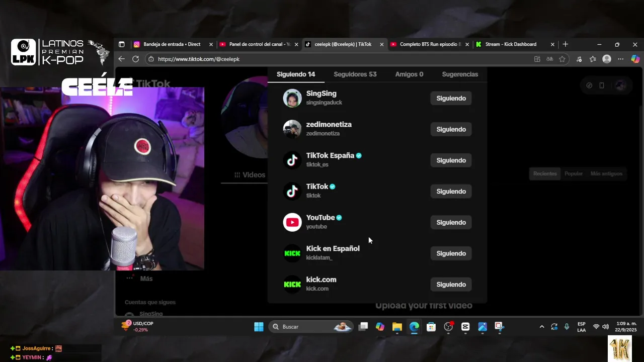The width and height of the screenshot is (644, 362).
Task: Open File Explorer from the taskbar
Action: coord(397,327)
